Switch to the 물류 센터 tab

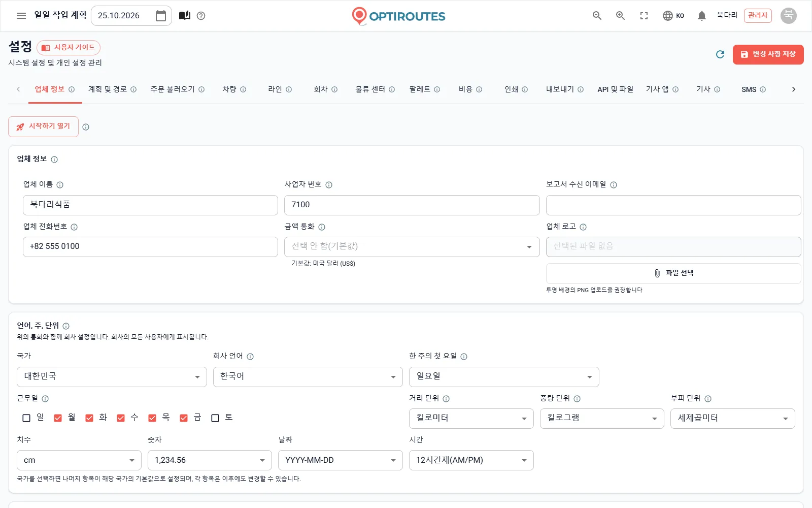[375, 89]
